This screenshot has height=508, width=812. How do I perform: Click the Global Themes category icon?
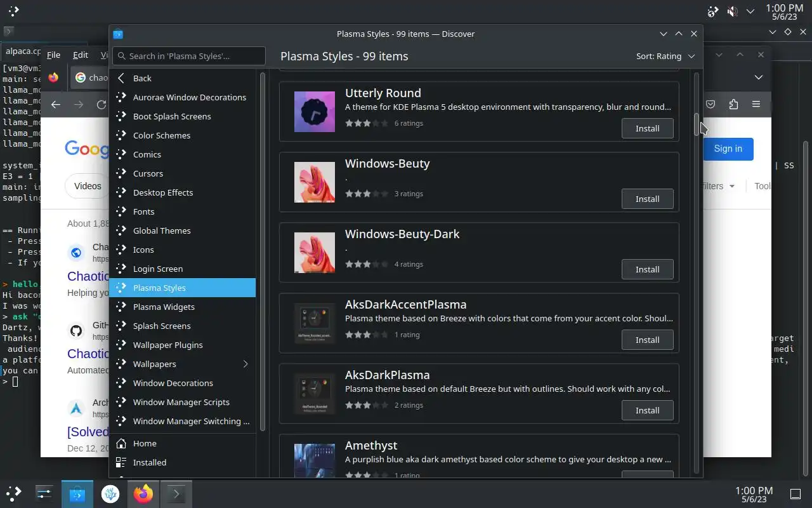[x=121, y=231]
